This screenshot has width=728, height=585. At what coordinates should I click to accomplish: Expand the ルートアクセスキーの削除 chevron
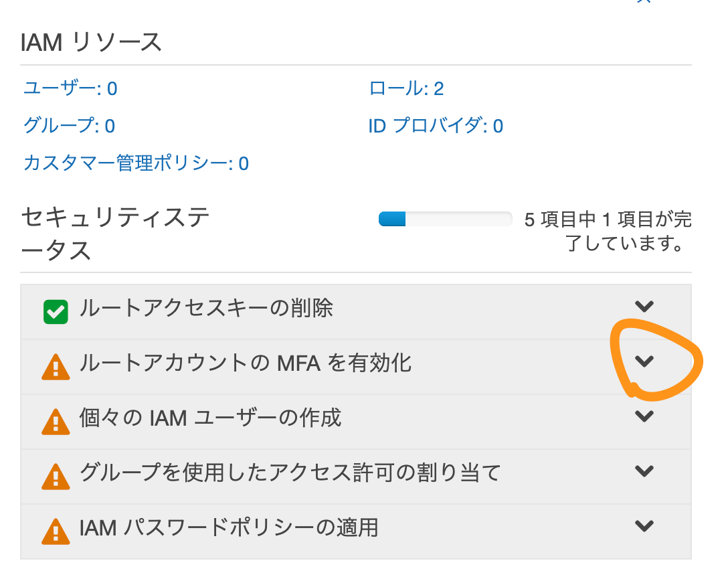[644, 307]
